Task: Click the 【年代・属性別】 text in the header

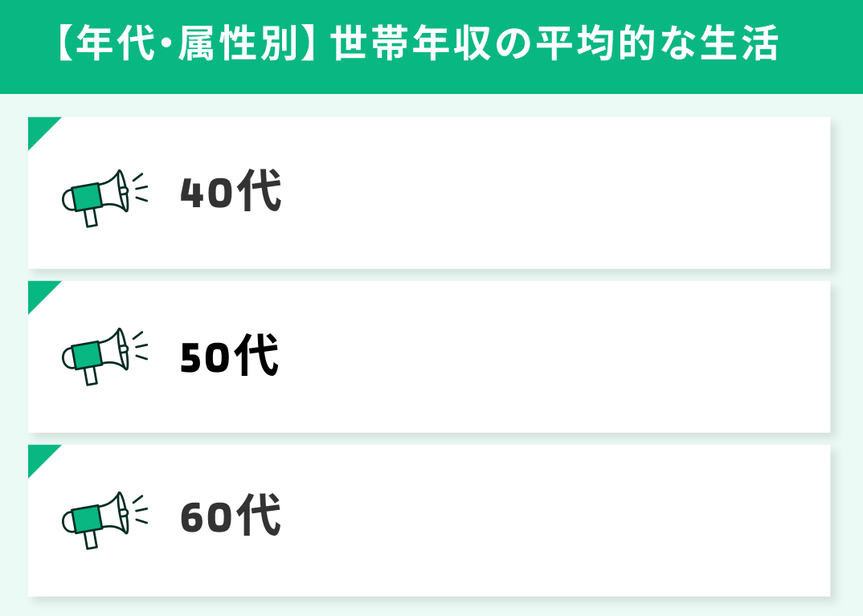Action: [x=186, y=46]
